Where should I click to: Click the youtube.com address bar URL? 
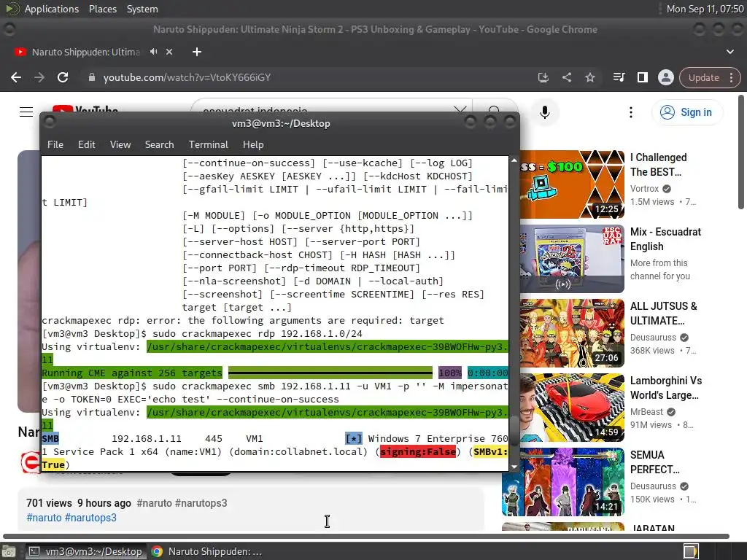pyautogui.click(x=187, y=77)
